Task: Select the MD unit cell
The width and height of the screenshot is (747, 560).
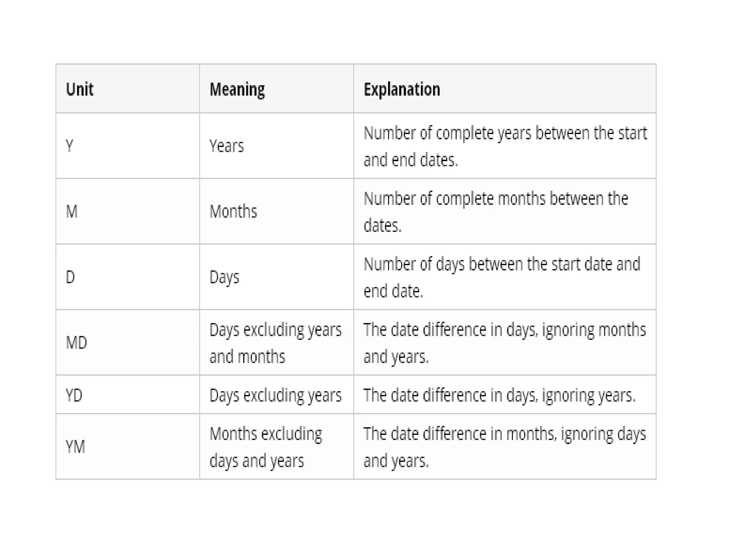Action: 76,343
